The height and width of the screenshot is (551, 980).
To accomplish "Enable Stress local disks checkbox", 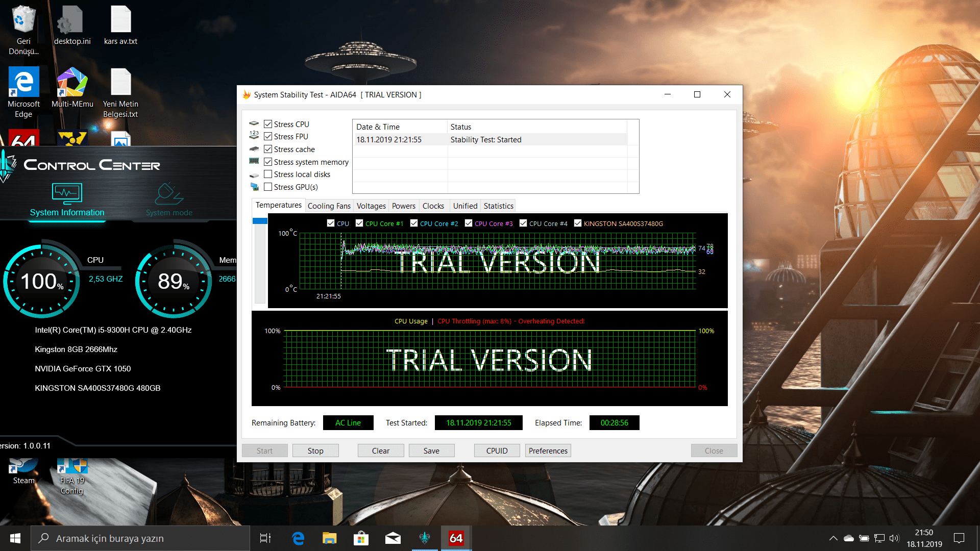I will [268, 174].
